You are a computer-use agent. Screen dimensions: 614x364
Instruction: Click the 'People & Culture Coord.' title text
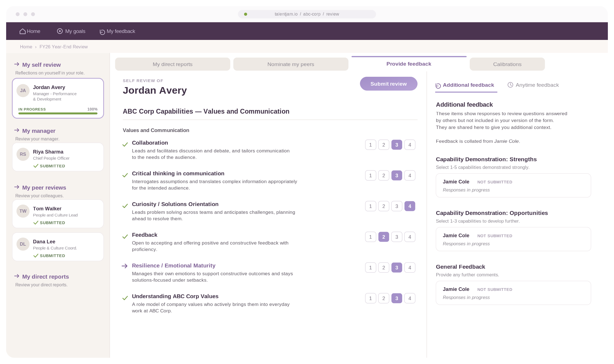(x=55, y=248)
